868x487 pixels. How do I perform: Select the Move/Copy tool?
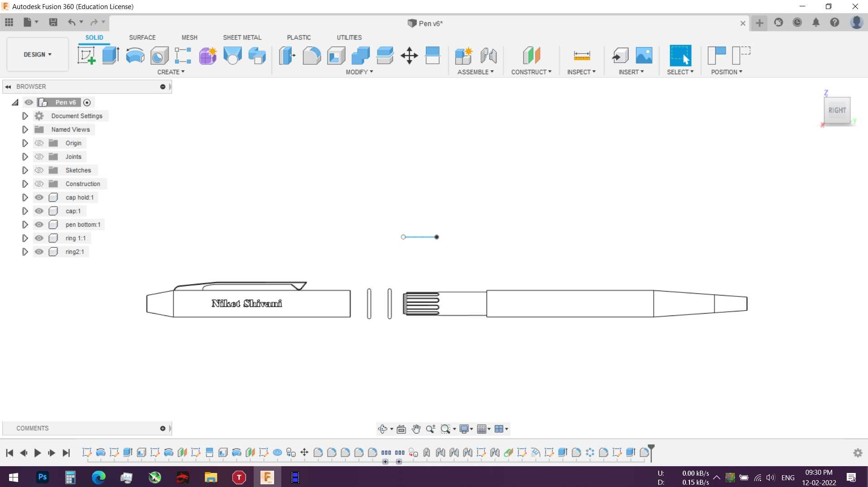point(409,56)
